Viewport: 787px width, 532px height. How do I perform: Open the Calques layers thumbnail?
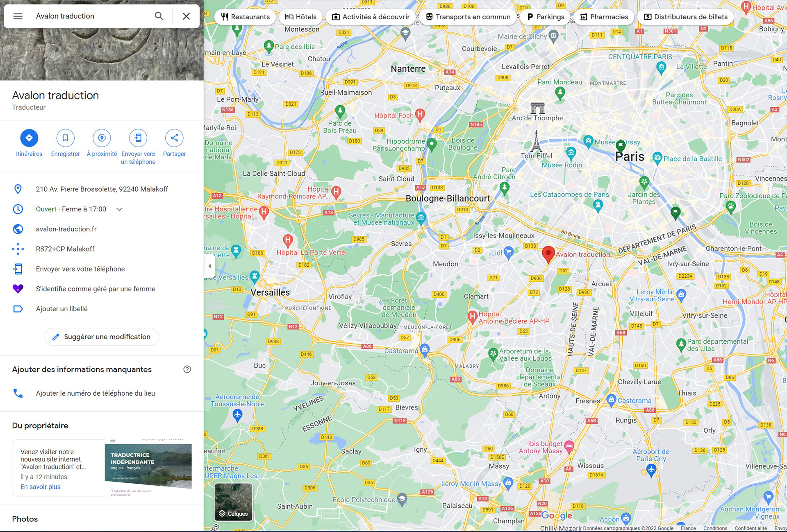pos(234,502)
